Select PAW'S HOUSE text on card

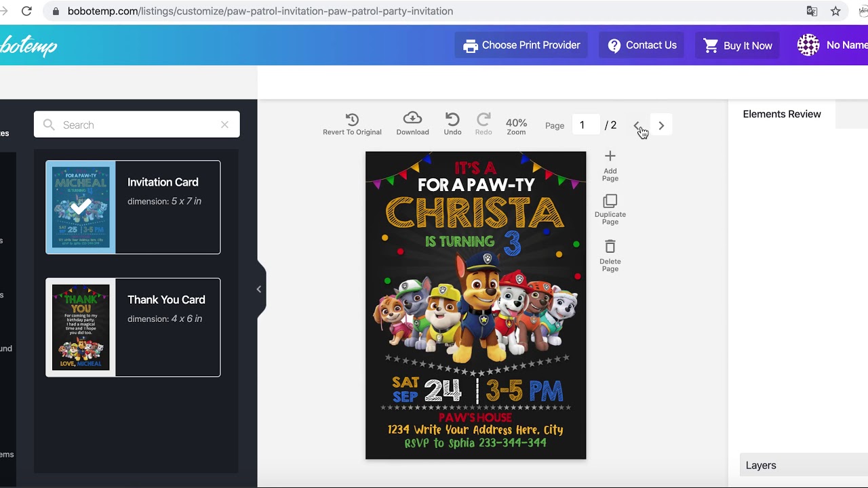click(x=475, y=418)
